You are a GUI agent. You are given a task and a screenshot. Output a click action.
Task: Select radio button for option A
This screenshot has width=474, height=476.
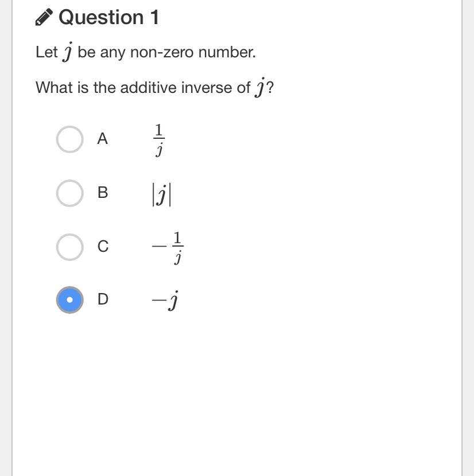pos(69,139)
